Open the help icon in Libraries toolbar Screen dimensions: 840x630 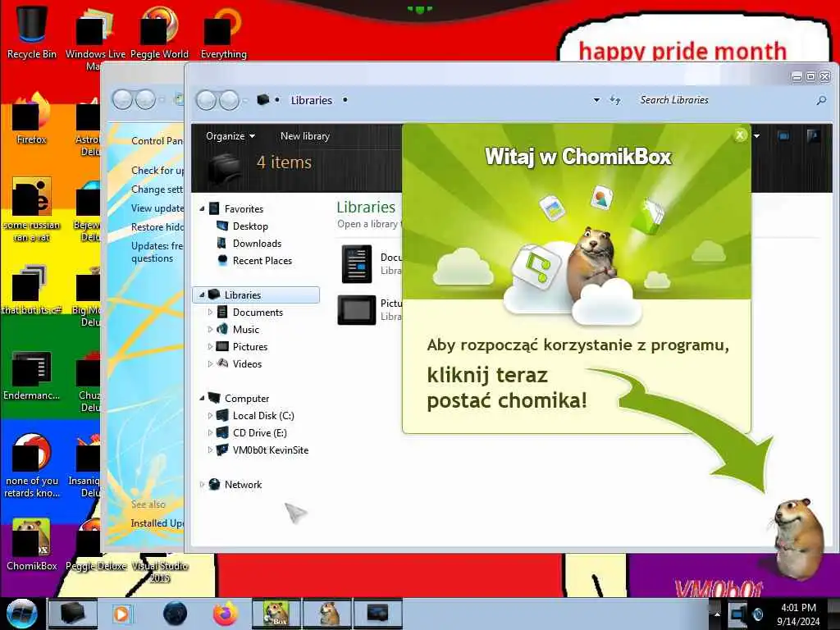pyautogui.click(x=813, y=136)
